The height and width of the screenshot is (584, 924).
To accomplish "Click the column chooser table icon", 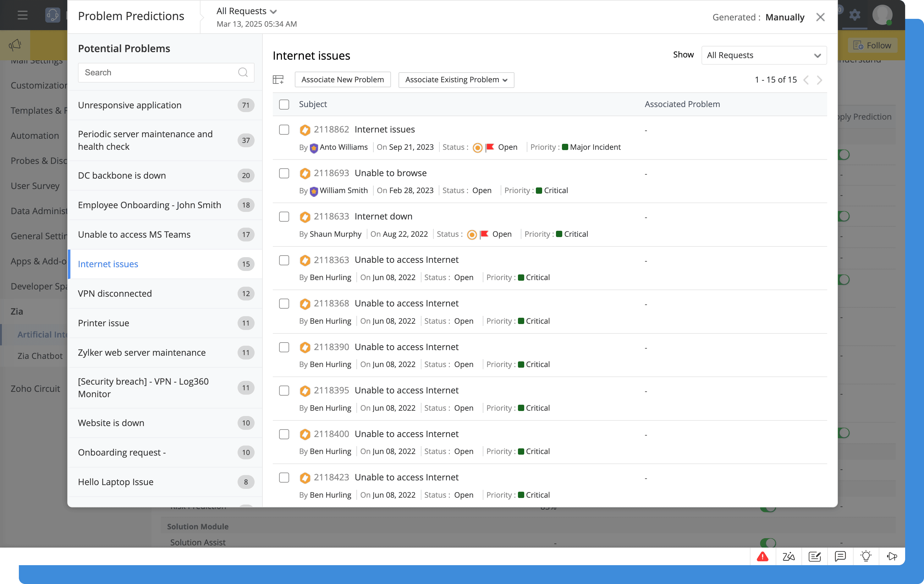I will (x=278, y=79).
